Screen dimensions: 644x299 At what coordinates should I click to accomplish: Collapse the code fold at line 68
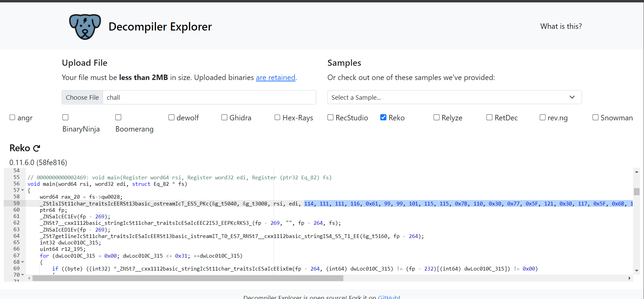(23, 262)
